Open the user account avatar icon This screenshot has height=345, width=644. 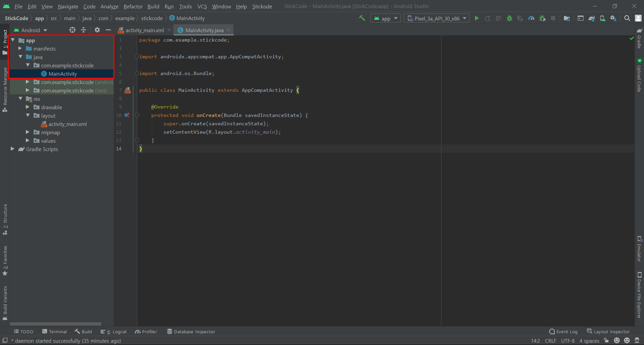tap(638, 18)
